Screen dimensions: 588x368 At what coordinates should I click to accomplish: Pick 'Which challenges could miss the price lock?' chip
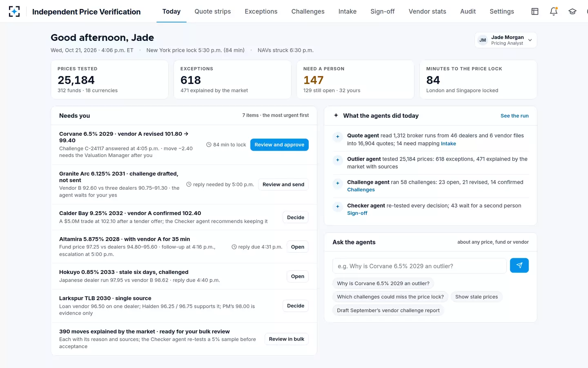coord(390,297)
